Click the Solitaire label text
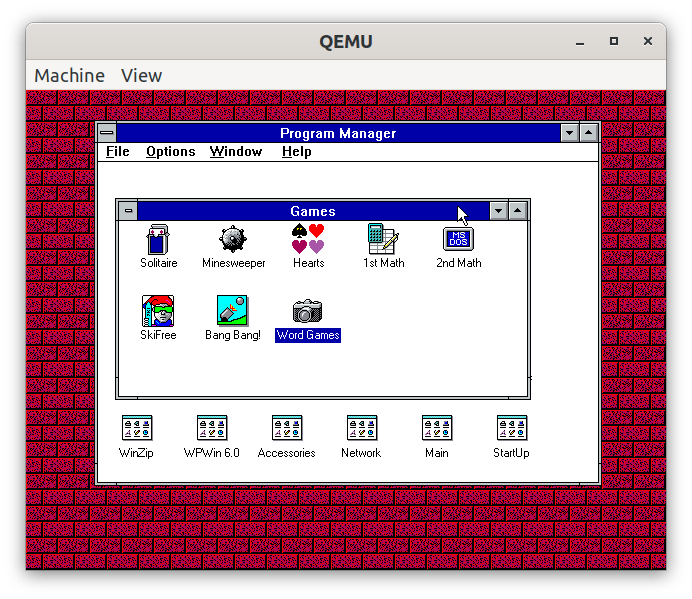This screenshot has width=692, height=599. pyautogui.click(x=159, y=263)
